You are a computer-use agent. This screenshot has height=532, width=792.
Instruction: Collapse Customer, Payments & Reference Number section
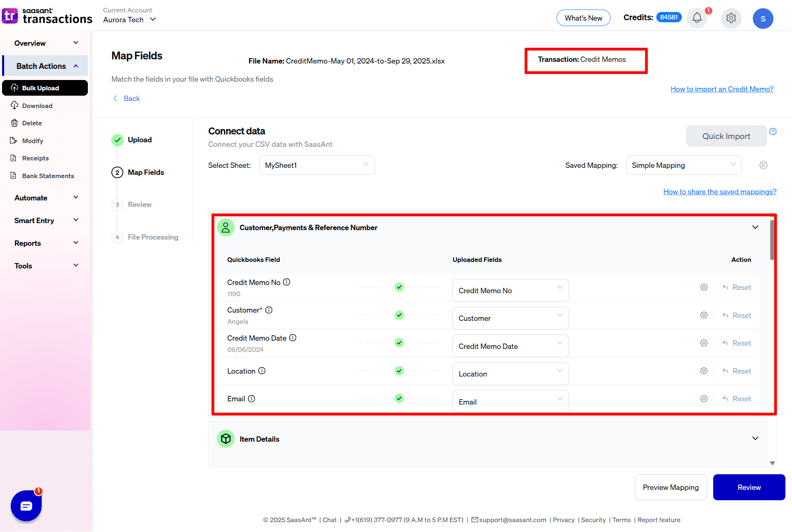click(x=755, y=227)
